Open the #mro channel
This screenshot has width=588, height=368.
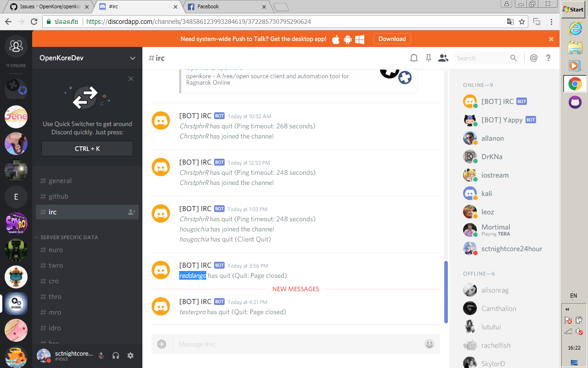(87, 312)
